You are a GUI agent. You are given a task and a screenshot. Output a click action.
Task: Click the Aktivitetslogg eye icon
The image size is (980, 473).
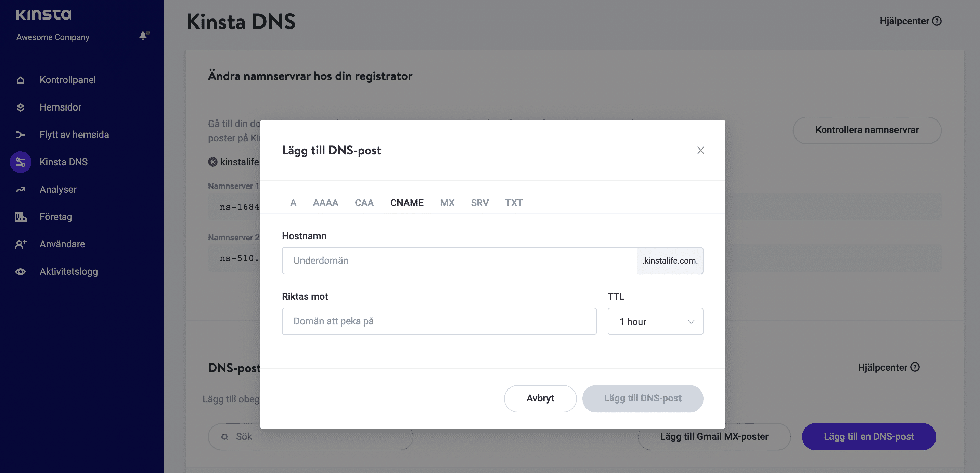[x=21, y=272]
